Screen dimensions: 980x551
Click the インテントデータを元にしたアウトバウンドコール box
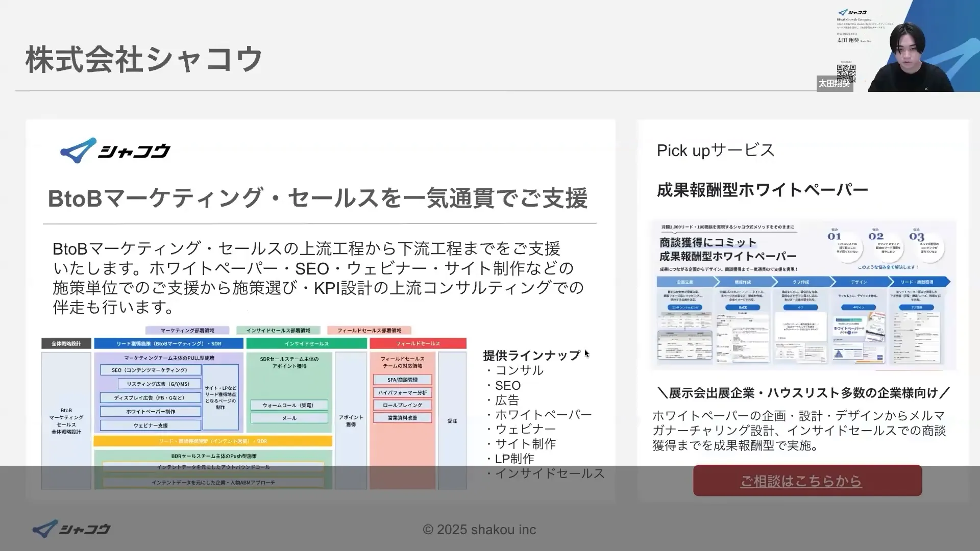pyautogui.click(x=213, y=467)
